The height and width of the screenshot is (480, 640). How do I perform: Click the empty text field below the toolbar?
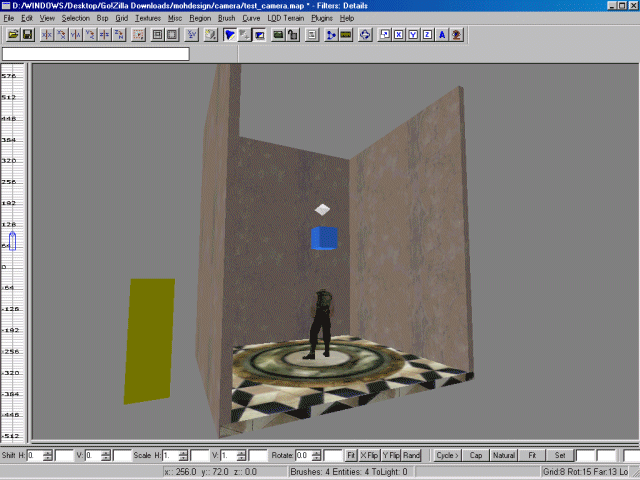click(x=95, y=53)
